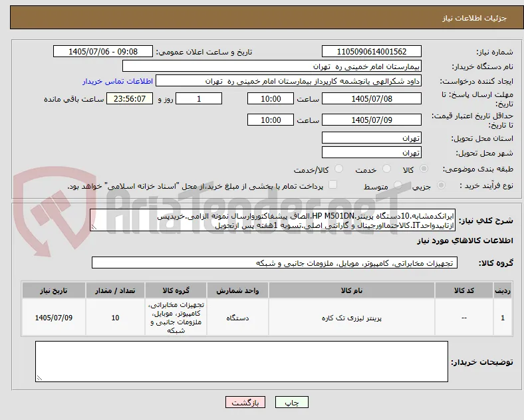Click the price validity date 1405/07/09
Viewport: 524px width, 420px height.
[372, 120]
